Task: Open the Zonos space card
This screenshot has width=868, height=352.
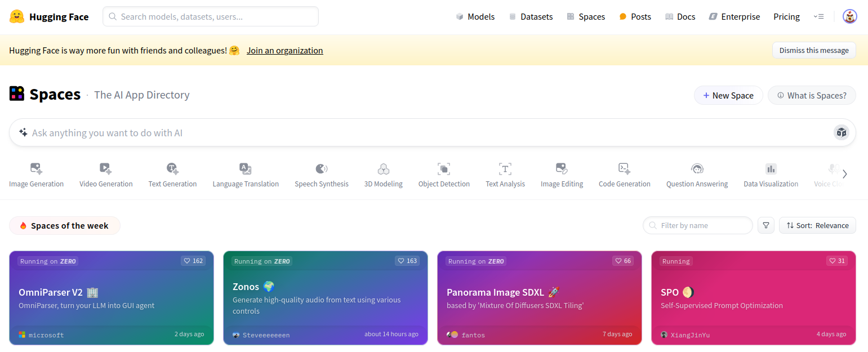Action: (326, 297)
